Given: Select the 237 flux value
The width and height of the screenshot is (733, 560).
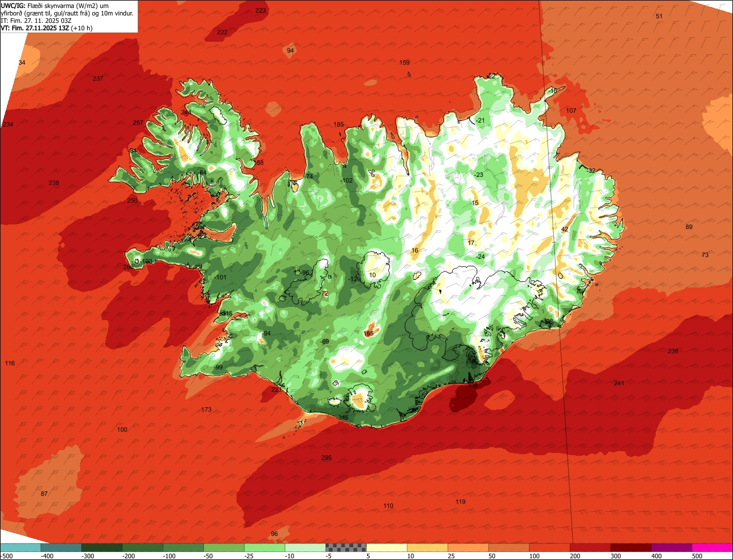Looking at the screenshot, I should tap(98, 78).
